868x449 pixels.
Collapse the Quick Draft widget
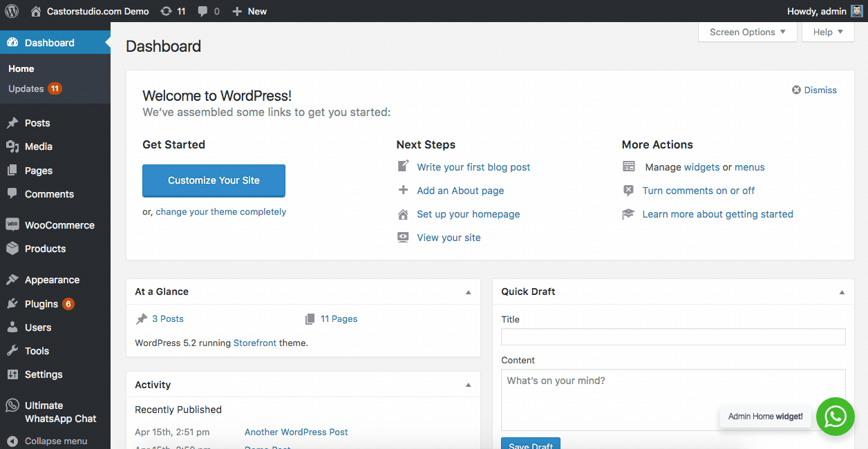[x=842, y=292]
